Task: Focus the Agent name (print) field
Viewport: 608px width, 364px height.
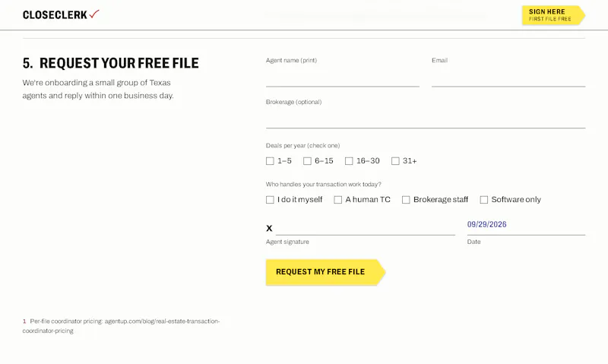Action: tap(343, 78)
